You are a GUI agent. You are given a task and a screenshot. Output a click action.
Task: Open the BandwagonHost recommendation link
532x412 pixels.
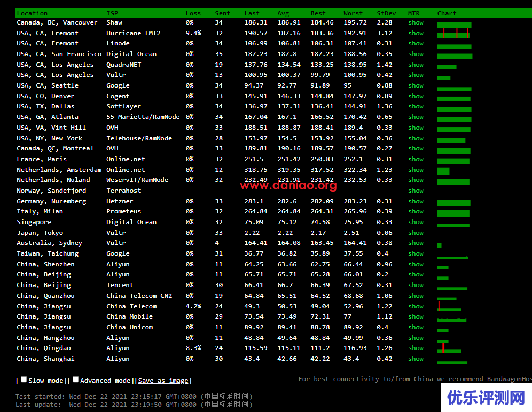pyautogui.click(x=509, y=379)
